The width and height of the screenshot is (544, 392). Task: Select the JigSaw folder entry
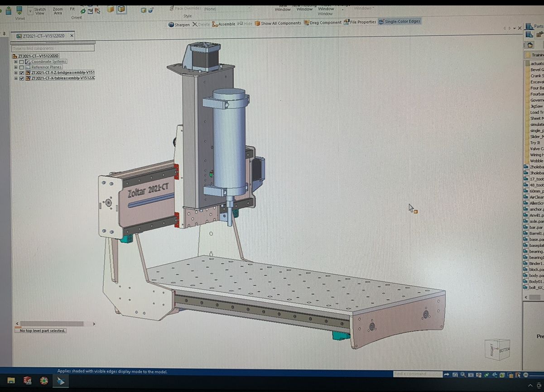tap(534, 106)
